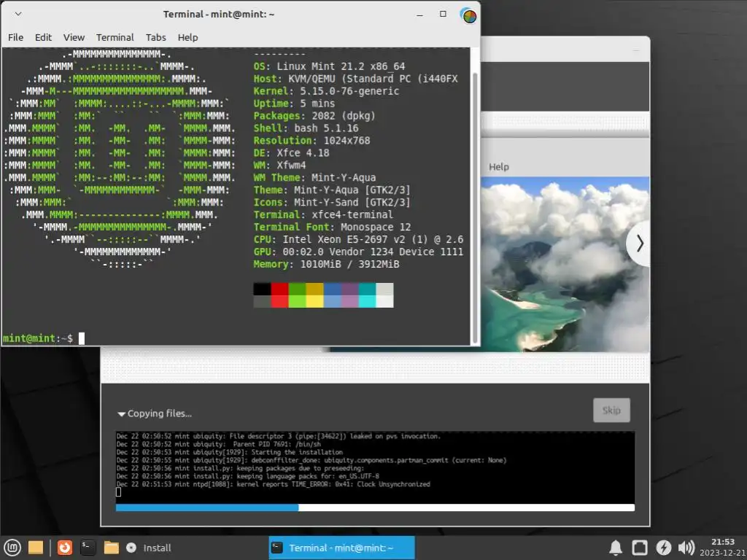
Task: Advance slideshow with the next arrow
Action: (x=639, y=244)
